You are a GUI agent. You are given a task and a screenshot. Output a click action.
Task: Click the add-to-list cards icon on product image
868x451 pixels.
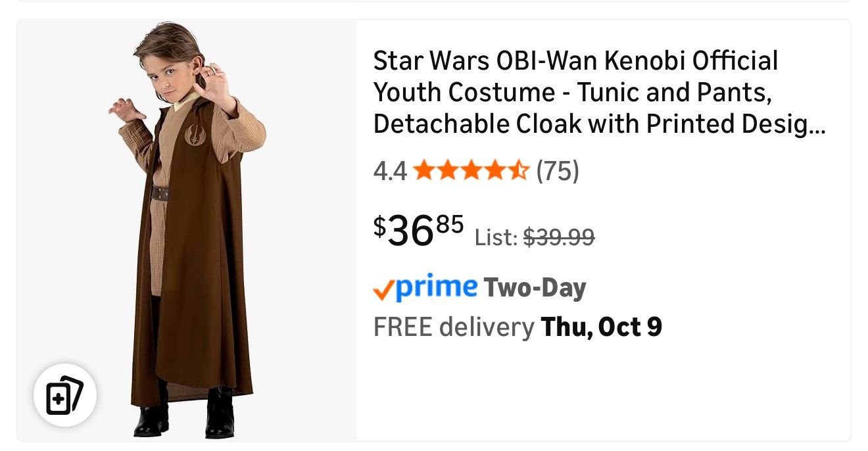[65, 396]
